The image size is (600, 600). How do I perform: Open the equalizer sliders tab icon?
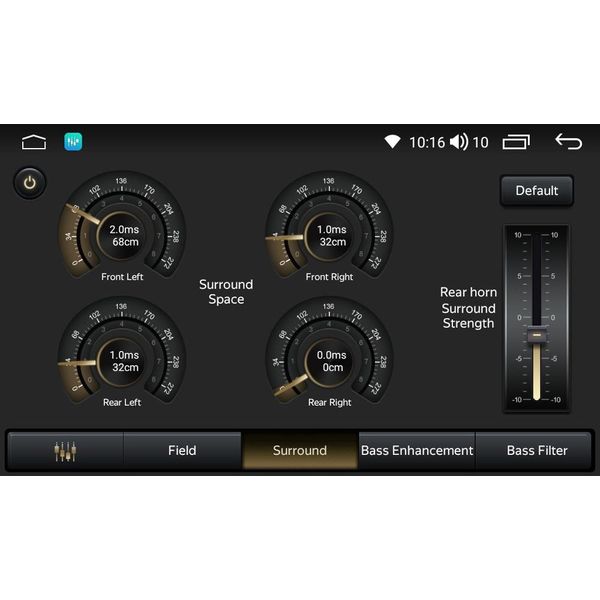pos(65,451)
